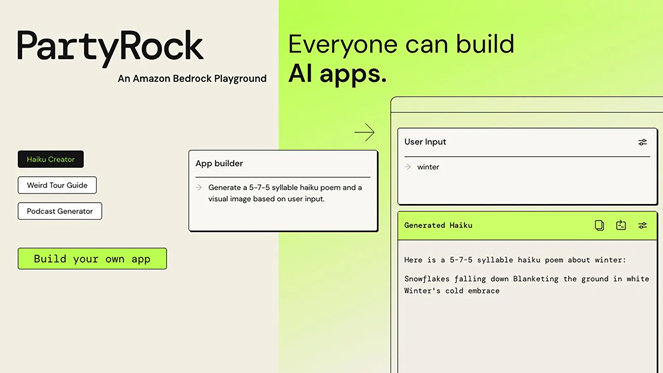The width and height of the screenshot is (663, 373).
Task: Click the bold 'AI apps.' heading
Action: [x=337, y=74]
